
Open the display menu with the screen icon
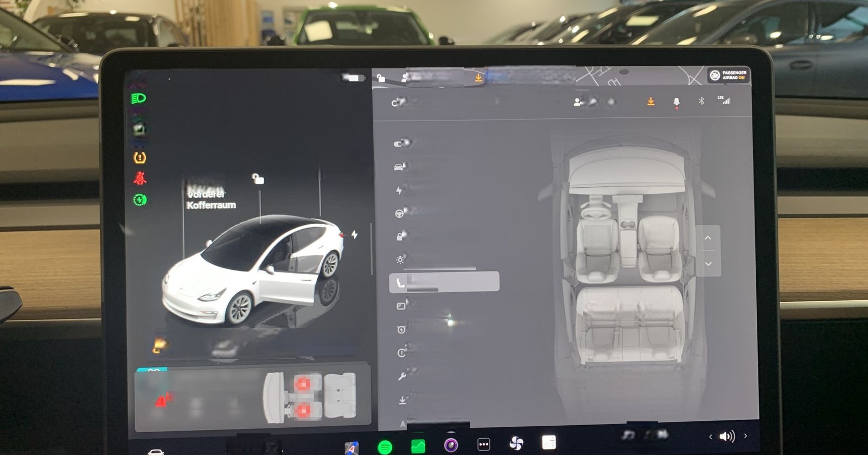click(x=401, y=306)
